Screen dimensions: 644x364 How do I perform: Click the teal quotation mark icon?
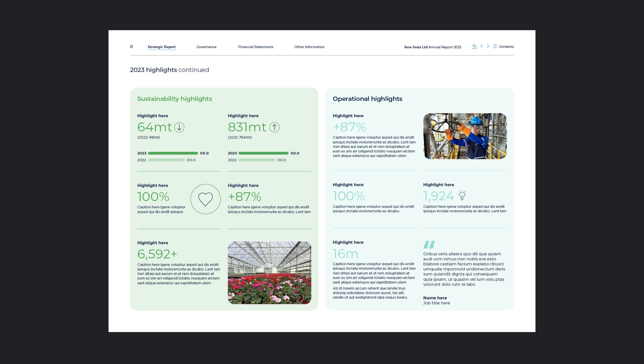pyautogui.click(x=429, y=244)
